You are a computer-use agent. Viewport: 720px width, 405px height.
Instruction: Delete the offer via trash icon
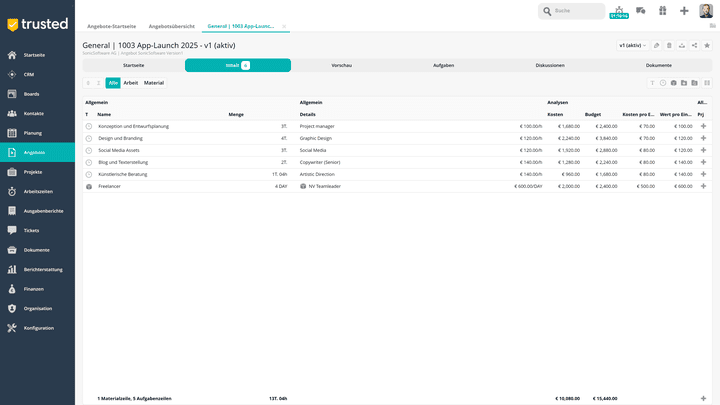coord(669,45)
